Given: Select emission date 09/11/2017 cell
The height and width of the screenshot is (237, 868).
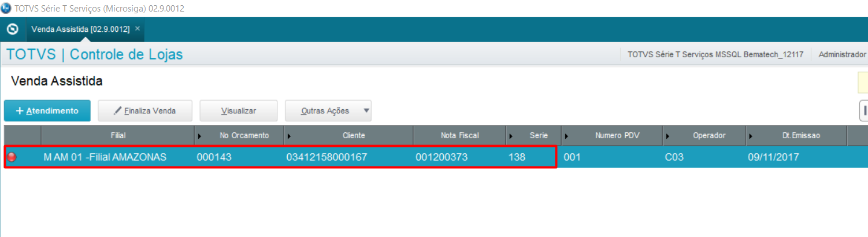Looking at the screenshot, I should 796,157.
